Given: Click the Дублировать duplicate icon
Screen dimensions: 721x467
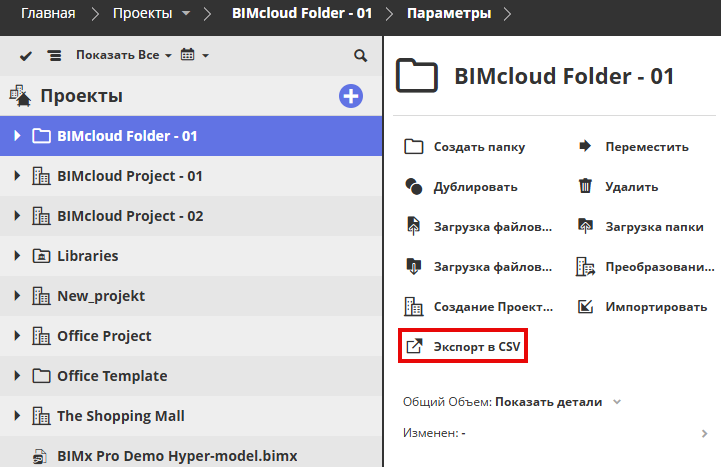Looking at the screenshot, I should coord(413,187).
